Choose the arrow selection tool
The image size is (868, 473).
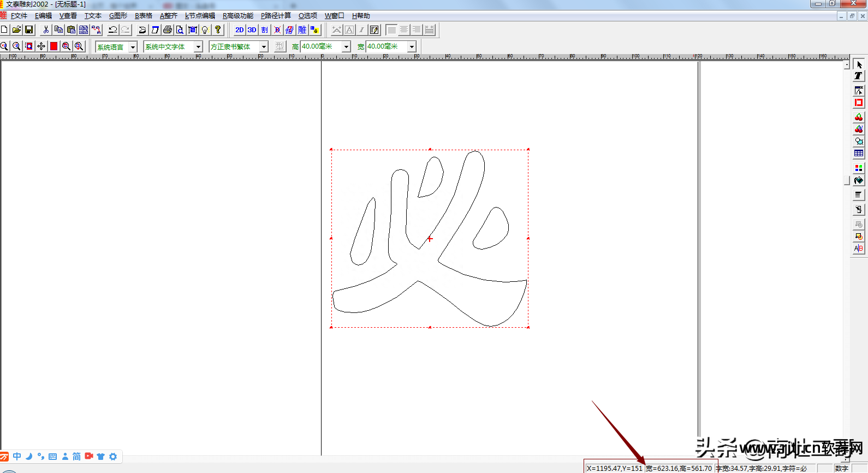click(859, 64)
